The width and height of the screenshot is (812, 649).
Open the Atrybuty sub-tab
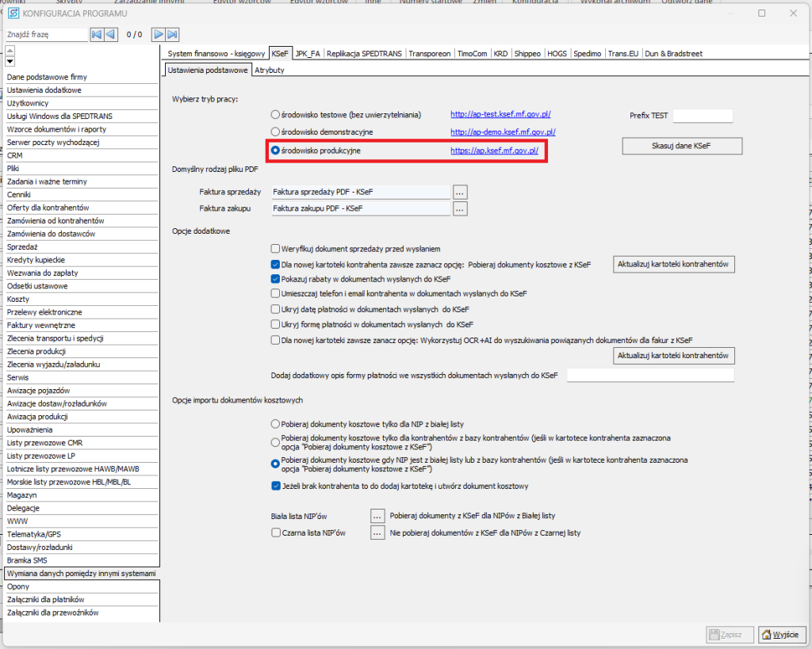coord(270,71)
